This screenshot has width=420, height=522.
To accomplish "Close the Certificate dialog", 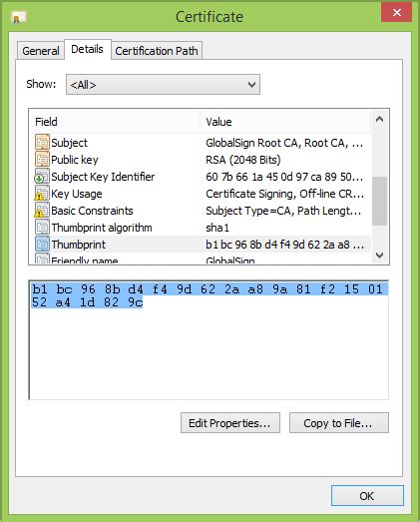I will click(x=396, y=12).
